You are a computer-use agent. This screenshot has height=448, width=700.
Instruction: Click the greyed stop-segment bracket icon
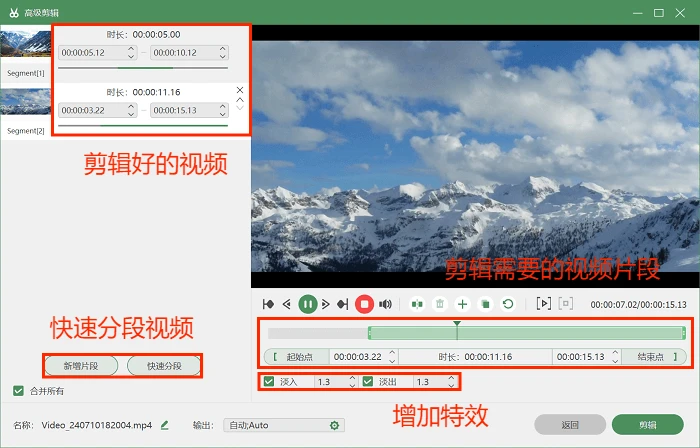click(566, 304)
